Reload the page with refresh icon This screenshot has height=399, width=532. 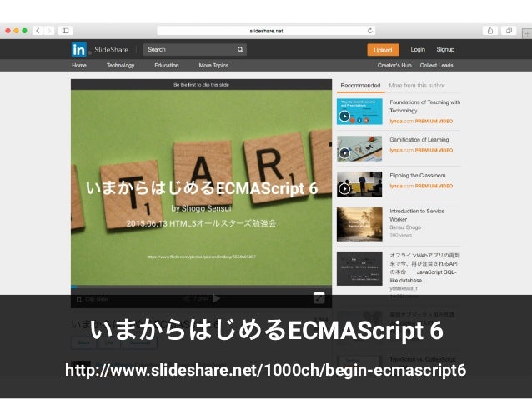coord(370,31)
